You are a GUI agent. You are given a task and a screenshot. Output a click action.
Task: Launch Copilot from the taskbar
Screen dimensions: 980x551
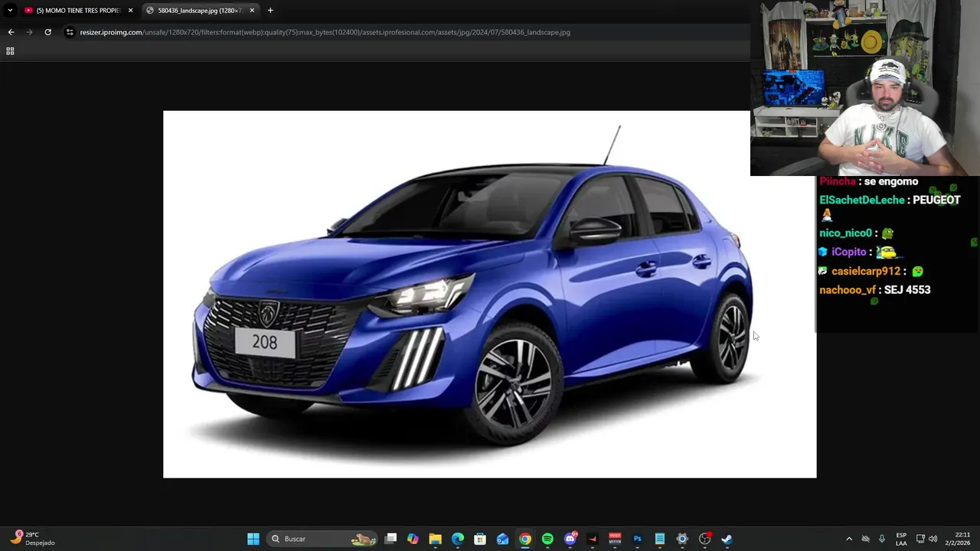[x=413, y=539]
